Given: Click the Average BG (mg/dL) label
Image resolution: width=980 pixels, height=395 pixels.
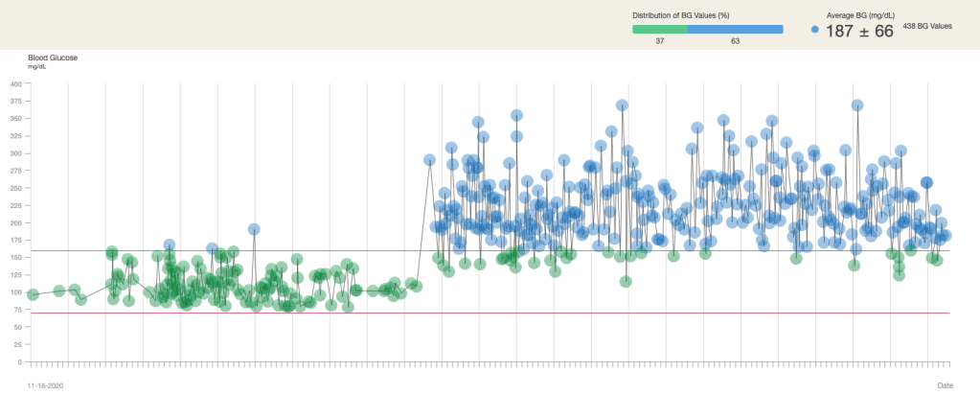Looking at the screenshot, I should 859,15.
